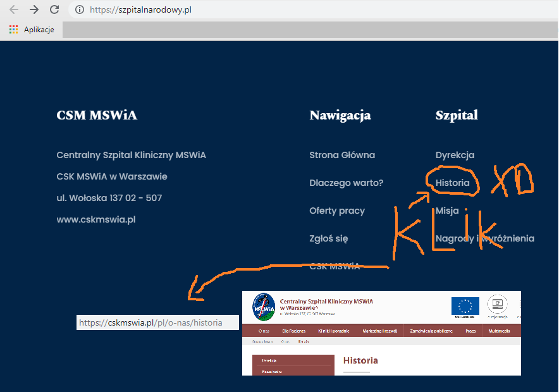Open the Aplikacje apps grid shortcut
559x392 pixels.
(14, 30)
